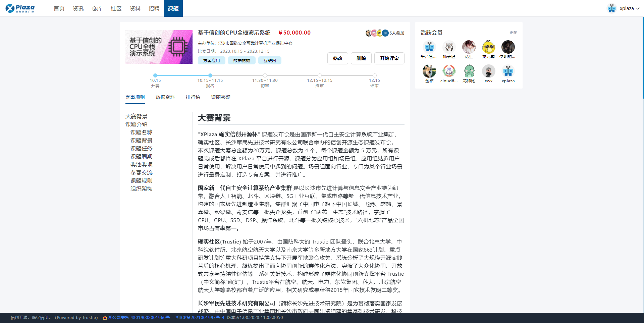644x323 pixels.
Task: Click the competition cover thumbnail
Action: [x=159, y=47]
